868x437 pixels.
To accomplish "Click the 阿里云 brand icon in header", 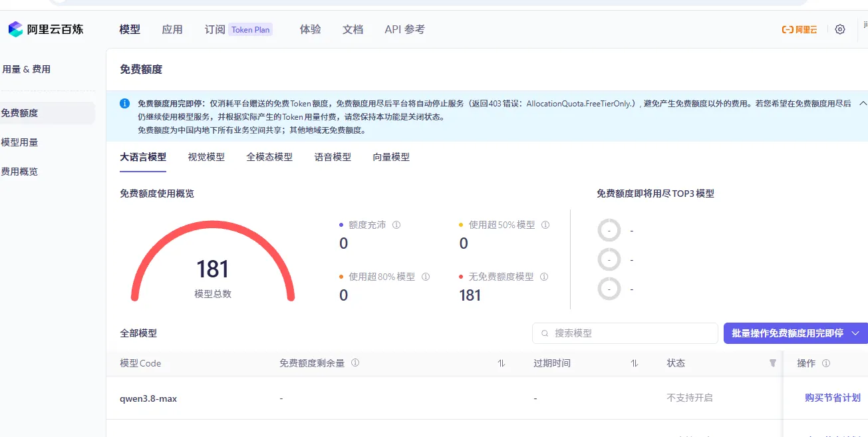I will pos(799,29).
